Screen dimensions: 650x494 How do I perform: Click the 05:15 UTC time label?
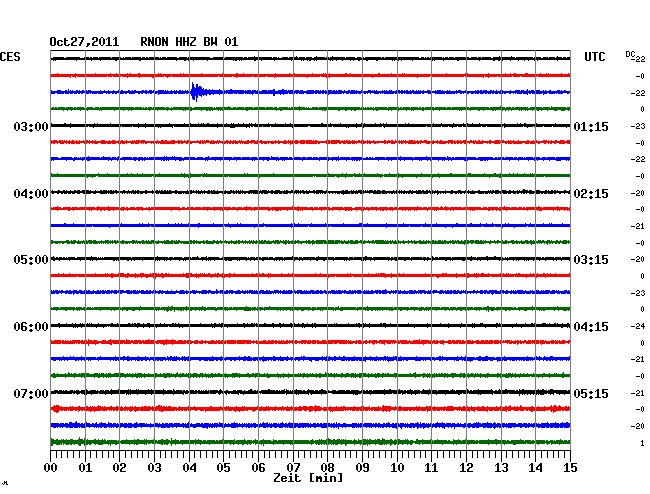pos(591,393)
